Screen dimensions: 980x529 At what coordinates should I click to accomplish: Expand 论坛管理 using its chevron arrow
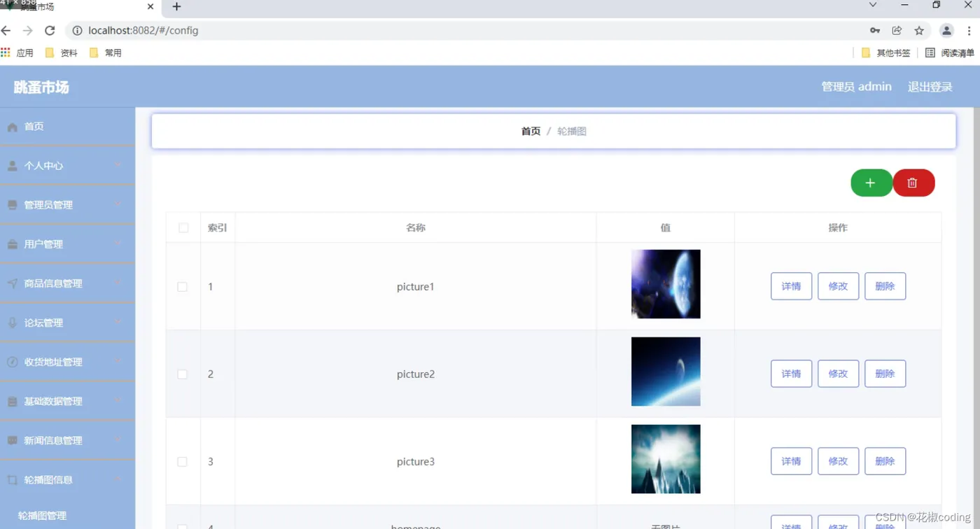pyautogui.click(x=118, y=323)
